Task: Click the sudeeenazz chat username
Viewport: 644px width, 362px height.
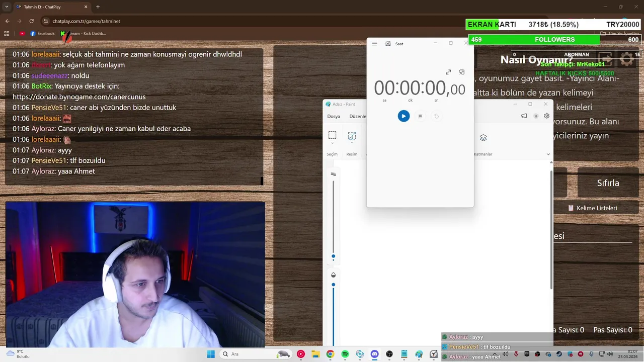Action: [x=49, y=75]
